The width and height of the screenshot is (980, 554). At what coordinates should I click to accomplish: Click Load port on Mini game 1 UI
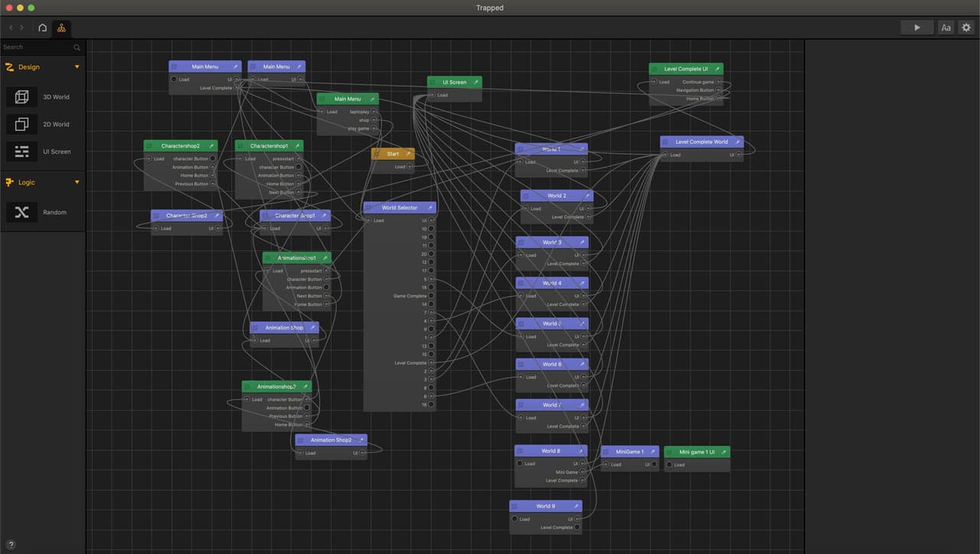pos(669,464)
